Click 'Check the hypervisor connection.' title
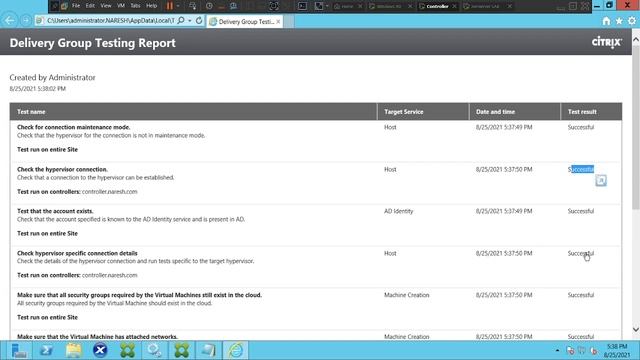Screen dimensions: 640x360 [62, 169]
